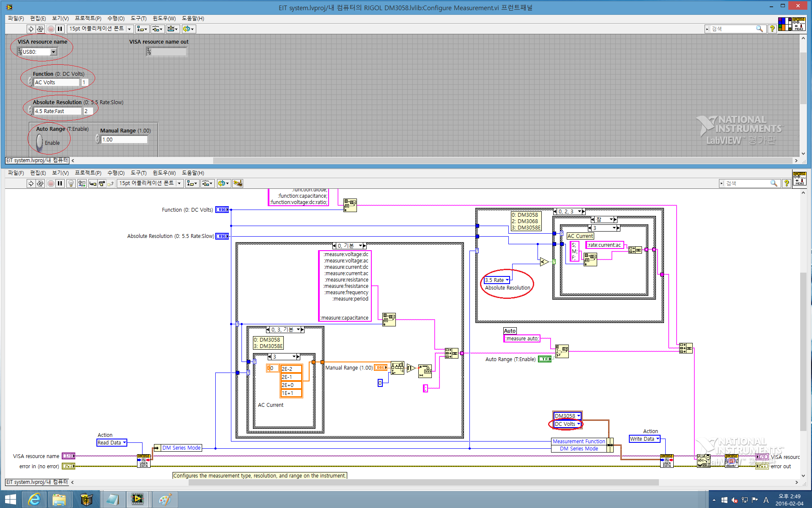This screenshot has width=812, height=508.
Task: Open Align Objects menu in front panel
Action: pos(142,29)
